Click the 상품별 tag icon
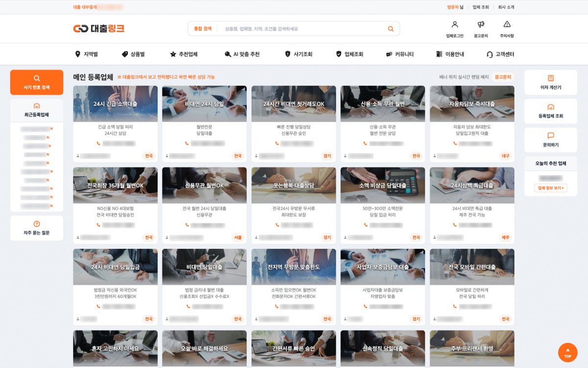Viewport: 588px width, 368px height. (125, 54)
